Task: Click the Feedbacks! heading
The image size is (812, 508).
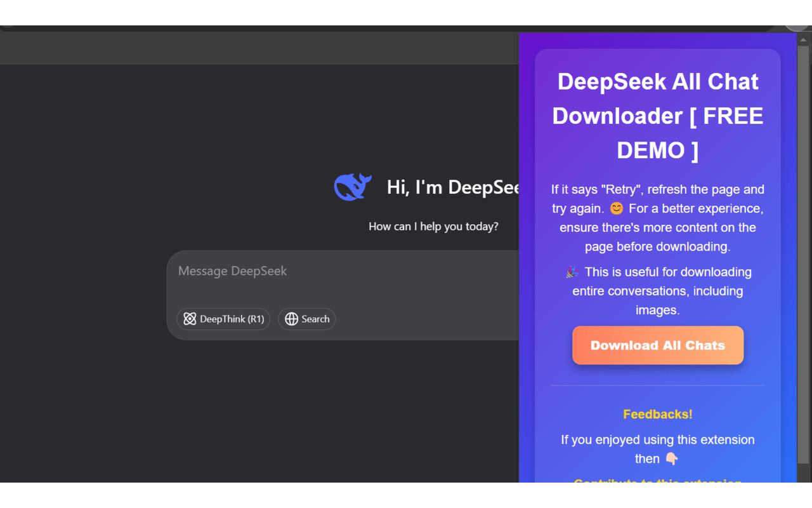Action: [x=657, y=414]
